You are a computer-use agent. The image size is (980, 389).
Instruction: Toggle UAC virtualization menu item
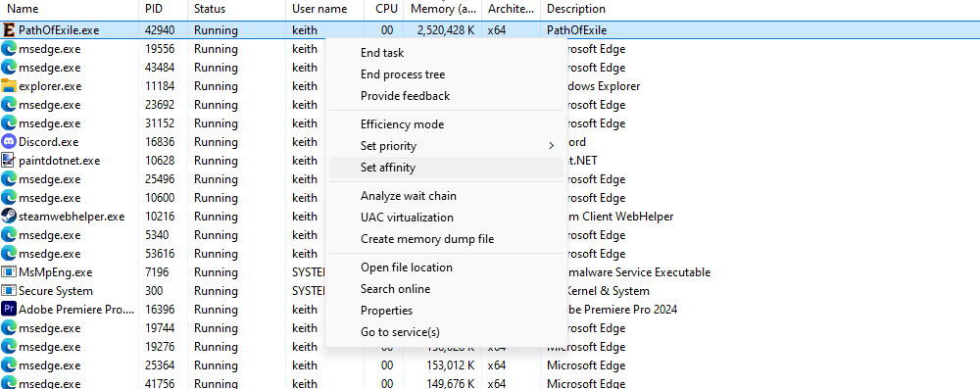pyautogui.click(x=446, y=218)
